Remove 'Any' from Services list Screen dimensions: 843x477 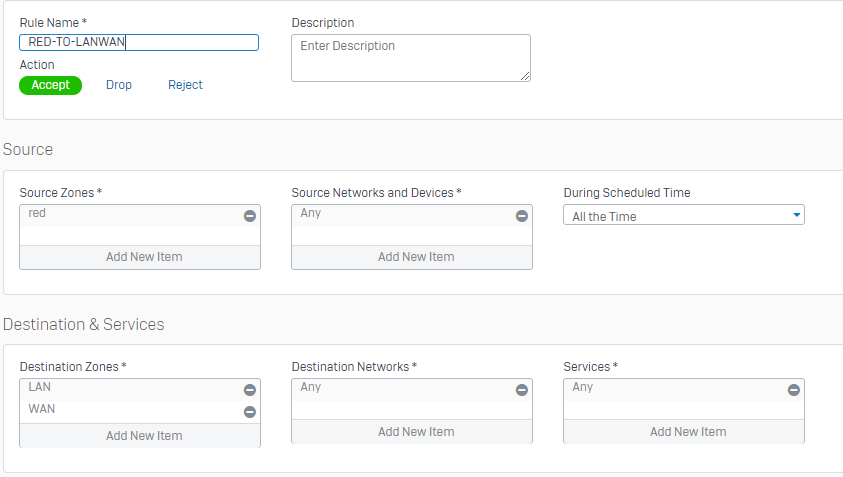click(x=793, y=390)
